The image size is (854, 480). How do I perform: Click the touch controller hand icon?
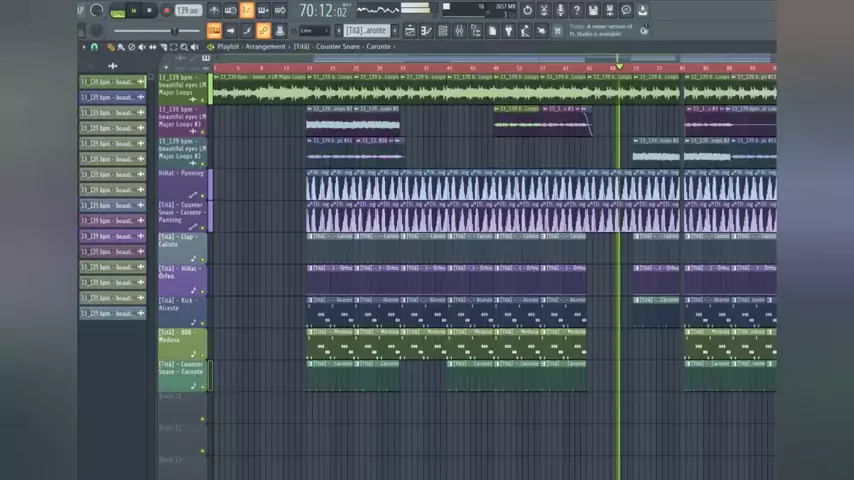tap(541, 31)
